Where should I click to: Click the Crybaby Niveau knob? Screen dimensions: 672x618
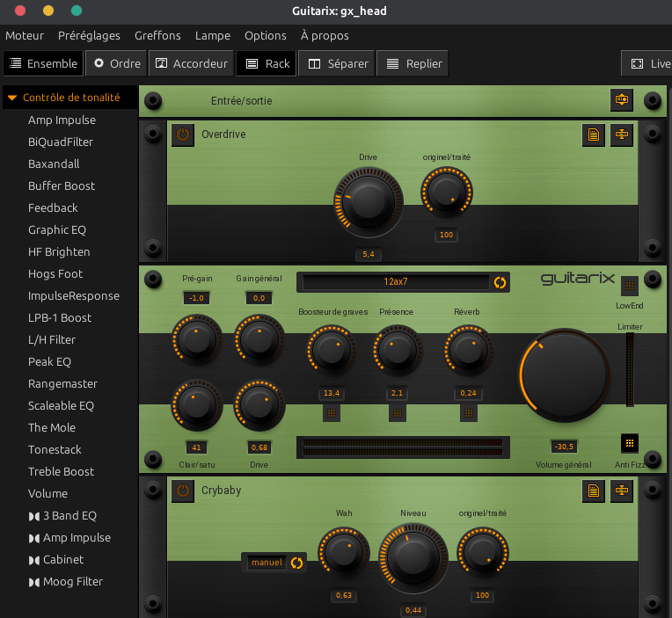413,558
